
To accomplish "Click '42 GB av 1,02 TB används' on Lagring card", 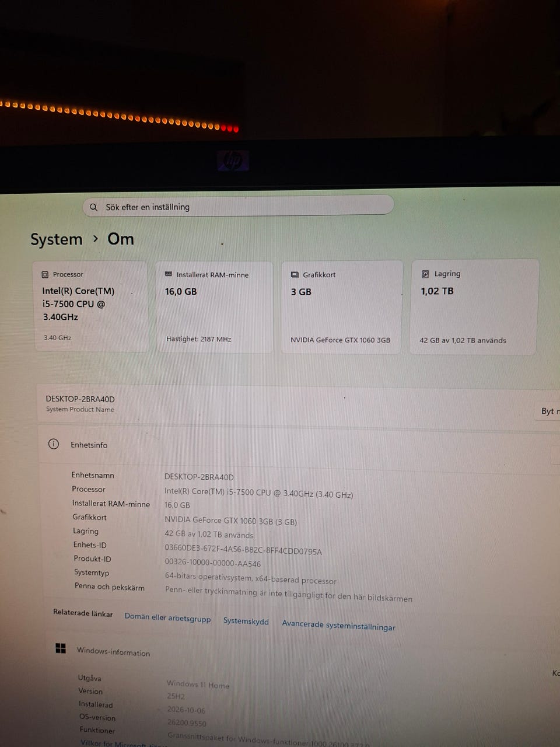I will pyautogui.click(x=463, y=340).
